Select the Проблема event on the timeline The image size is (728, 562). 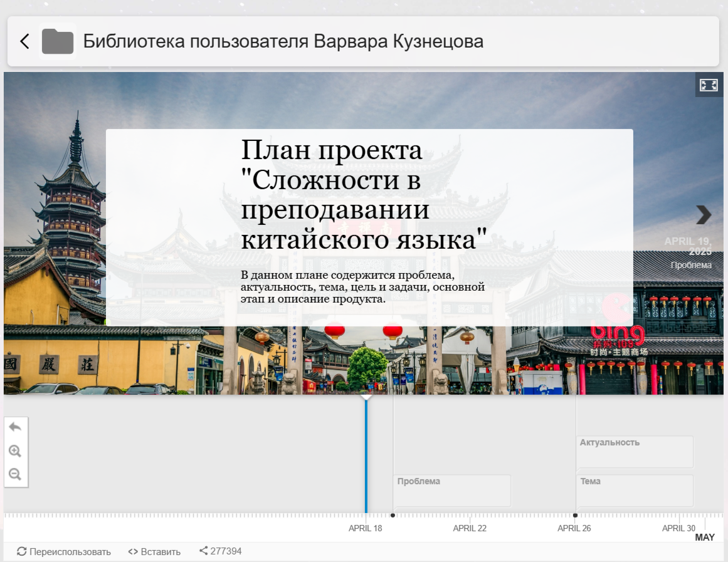(451, 491)
